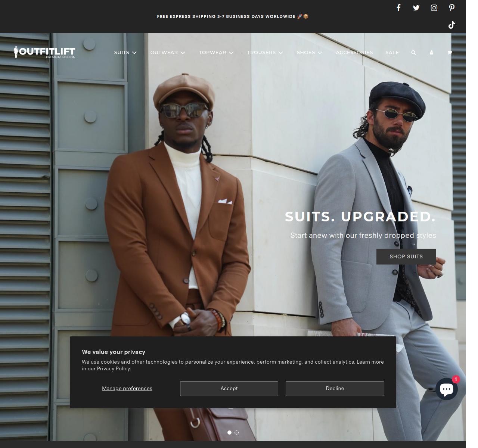View the shopping cart icon
The height and width of the screenshot is (448, 478).
449,53
